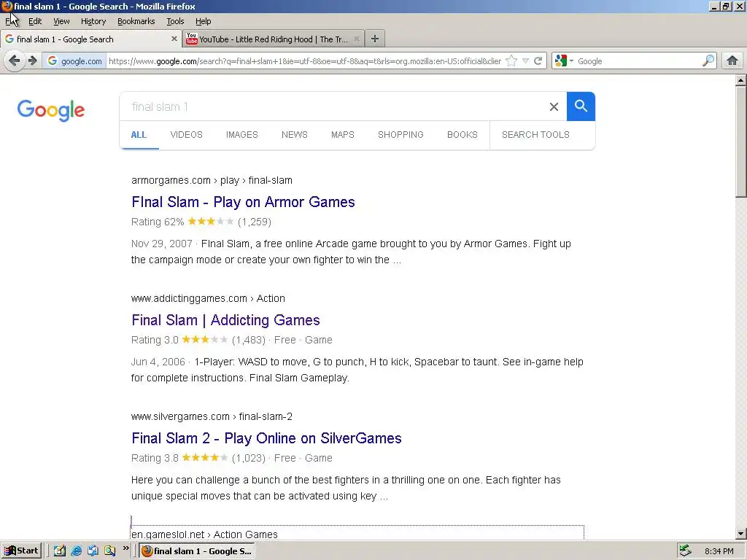Click the armor games rating stars
Viewport: 747px width, 560px height.
(211, 222)
